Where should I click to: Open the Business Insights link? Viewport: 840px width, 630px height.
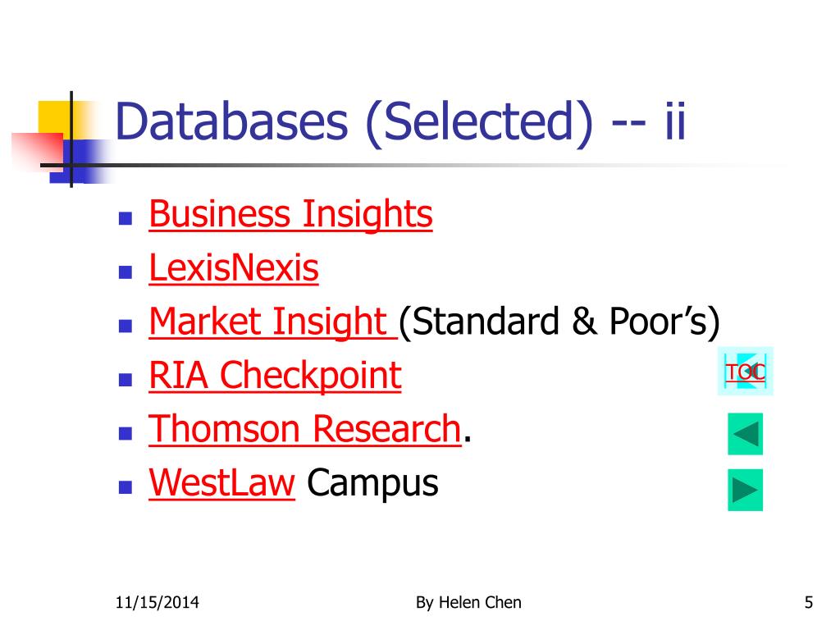click(x=290, y=215)
